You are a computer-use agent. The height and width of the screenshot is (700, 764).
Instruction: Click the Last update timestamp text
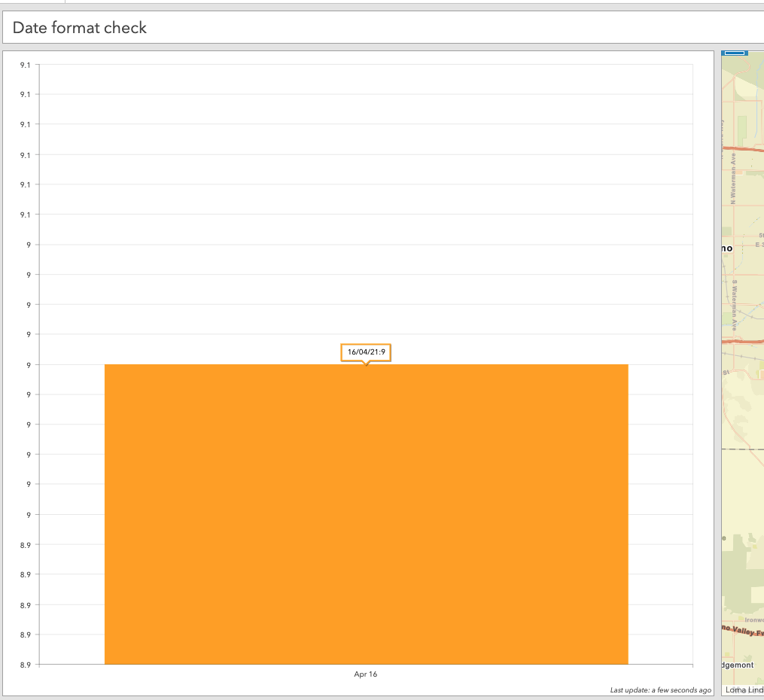(x=660, y=689)
